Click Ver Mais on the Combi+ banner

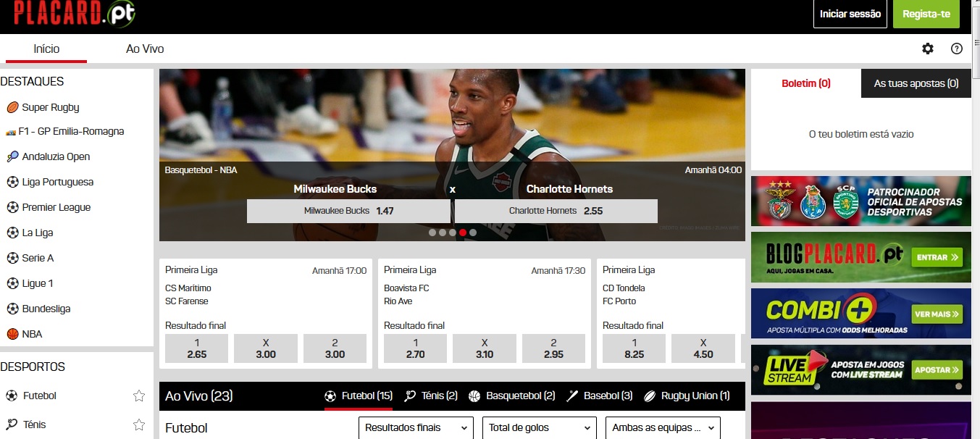pos(938,314)
